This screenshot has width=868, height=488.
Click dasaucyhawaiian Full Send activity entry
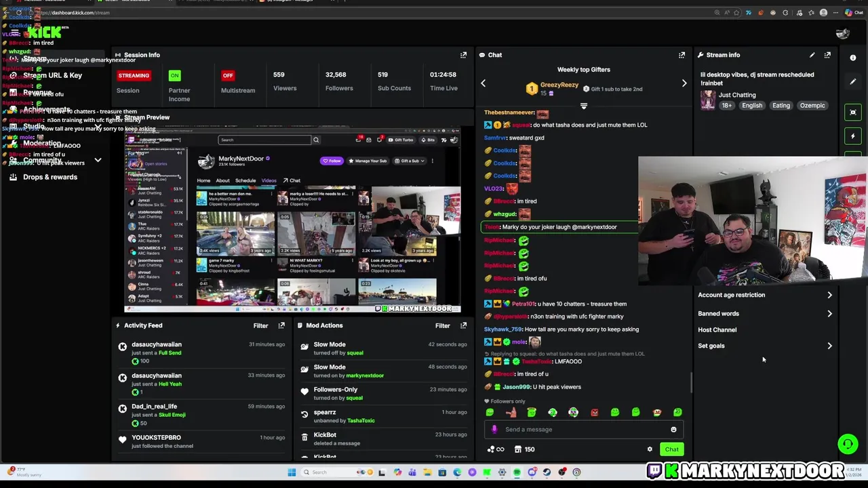click(201, 352)
